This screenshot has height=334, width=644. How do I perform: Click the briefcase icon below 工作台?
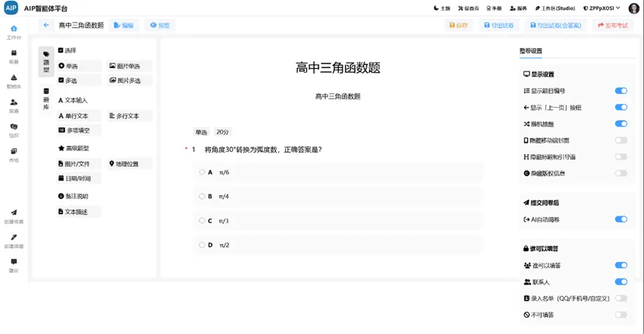[x=13, y=53]
